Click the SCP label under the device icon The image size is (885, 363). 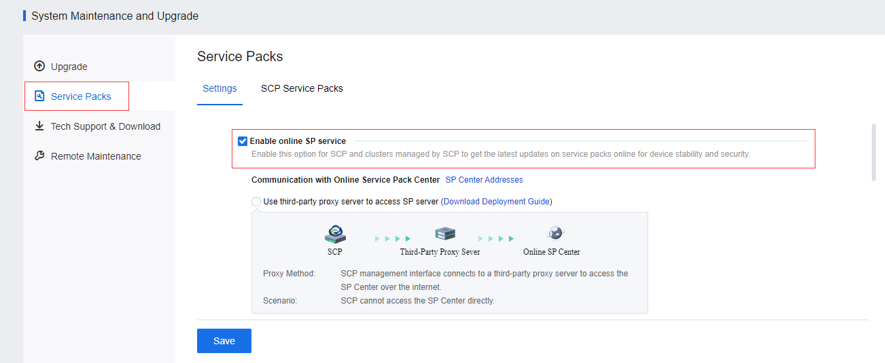click(x=334, y=252)
